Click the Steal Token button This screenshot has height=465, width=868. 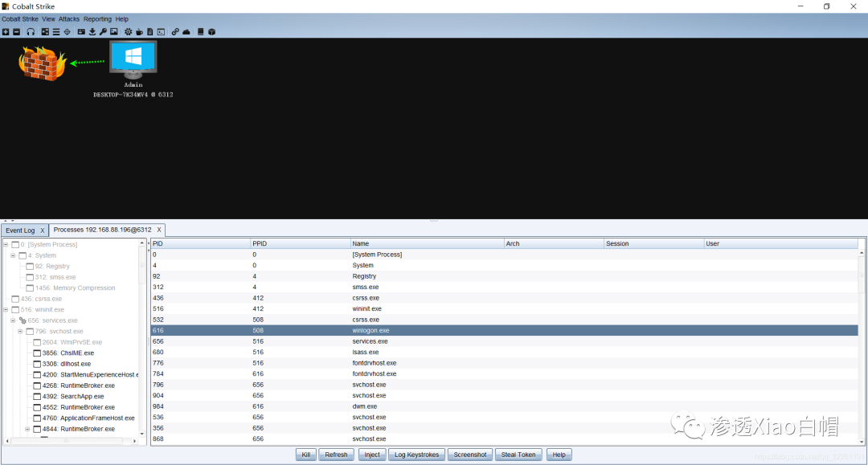(518, 455)
